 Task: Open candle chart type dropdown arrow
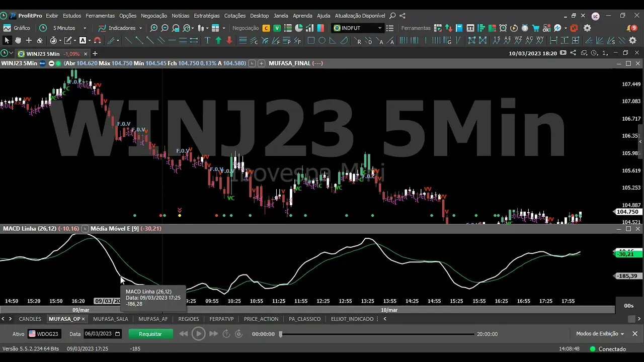tap(207, 28)
